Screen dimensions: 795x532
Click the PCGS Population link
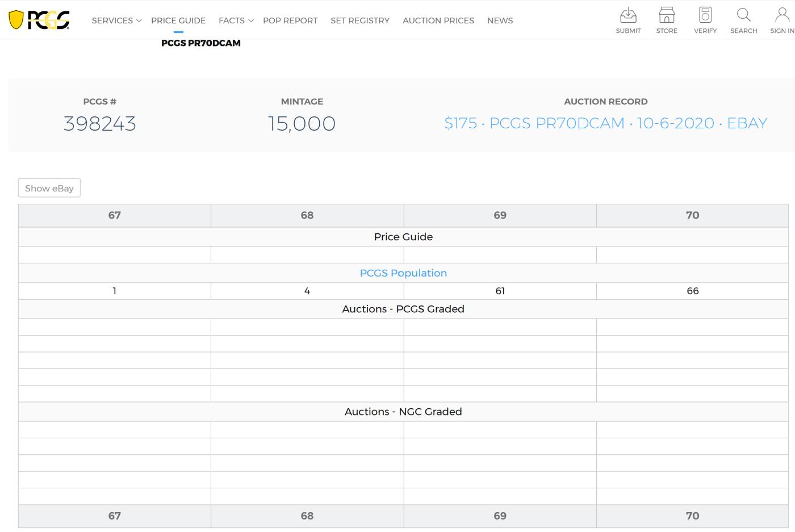(403, 273)
